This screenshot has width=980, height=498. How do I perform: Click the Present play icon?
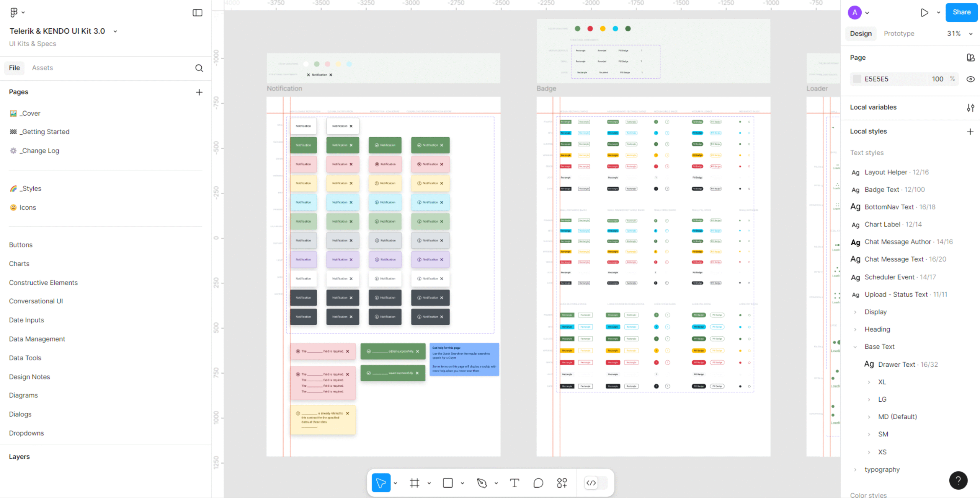pos(924,13)
